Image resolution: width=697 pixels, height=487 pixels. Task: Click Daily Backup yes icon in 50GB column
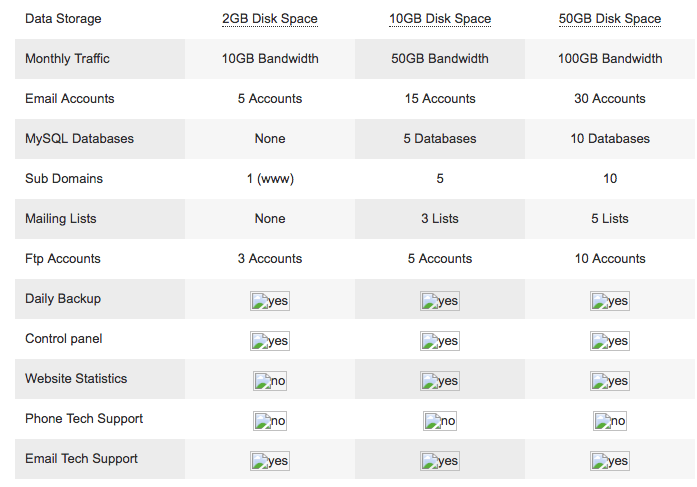pos(610,301)
